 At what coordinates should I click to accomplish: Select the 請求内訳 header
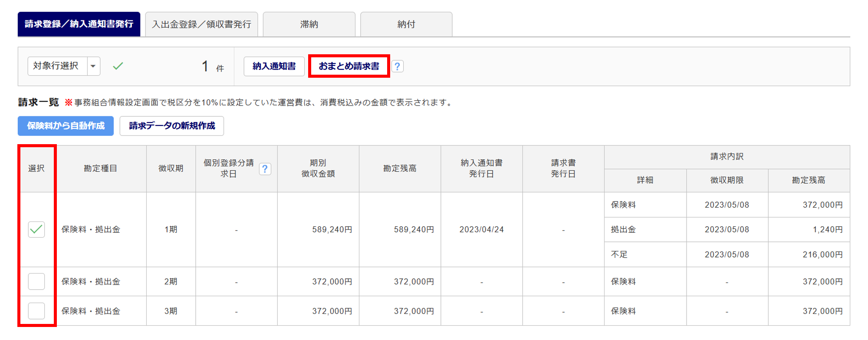[x=727, y=157]
